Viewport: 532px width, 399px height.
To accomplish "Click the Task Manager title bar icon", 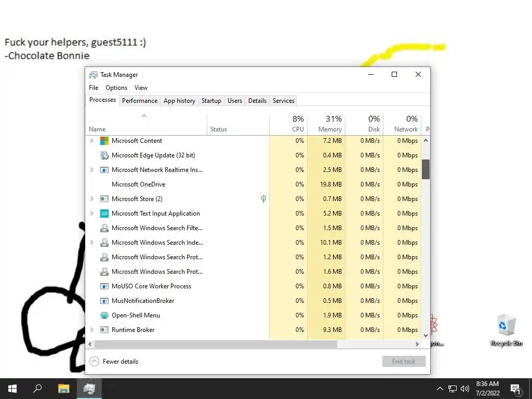I will (x=94, y=75).
